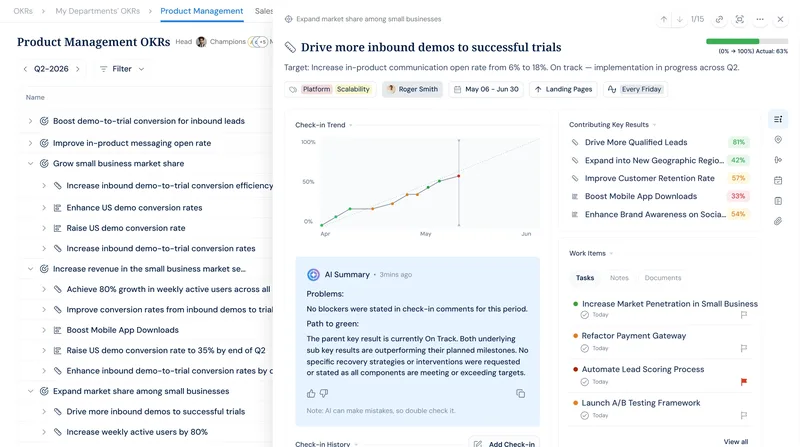800x447 pixels.
Task: Click the alignment icon in right sidebar
Action: pos(778,160)
